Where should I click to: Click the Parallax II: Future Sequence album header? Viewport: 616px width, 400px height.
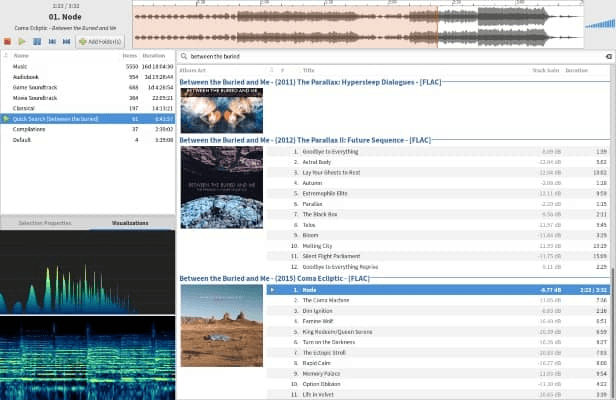tap(305, 140)
